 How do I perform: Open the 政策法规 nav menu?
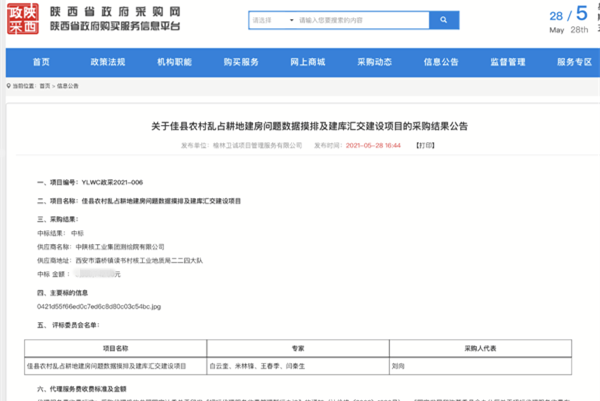click(107, 62)
